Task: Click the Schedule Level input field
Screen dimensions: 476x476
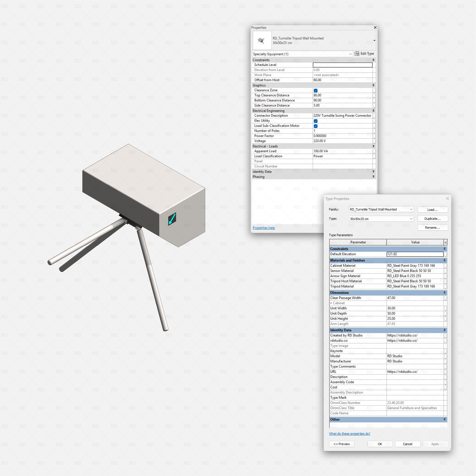Action: point(342,65)
